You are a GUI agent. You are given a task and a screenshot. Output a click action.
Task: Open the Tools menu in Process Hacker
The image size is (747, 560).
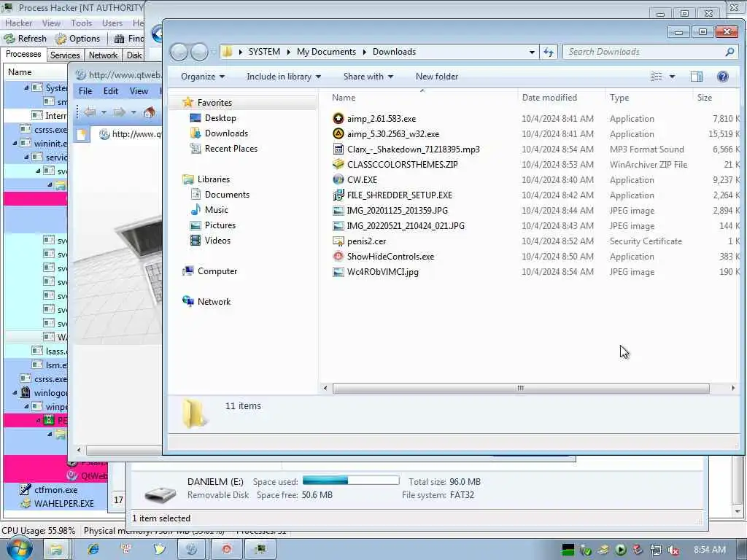[x=82, y=23]
